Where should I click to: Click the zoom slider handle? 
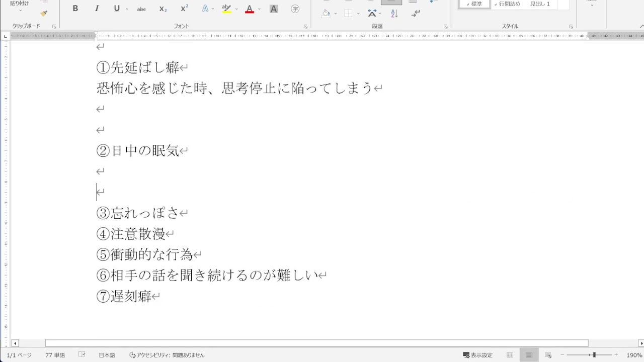tap(594, 355)
